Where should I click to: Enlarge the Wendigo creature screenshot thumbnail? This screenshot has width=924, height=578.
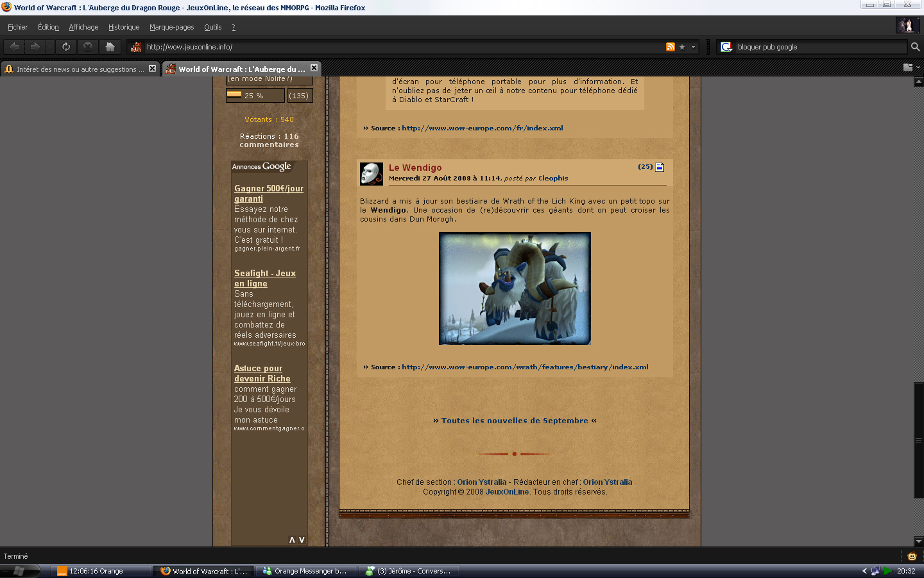coord(515,288)
